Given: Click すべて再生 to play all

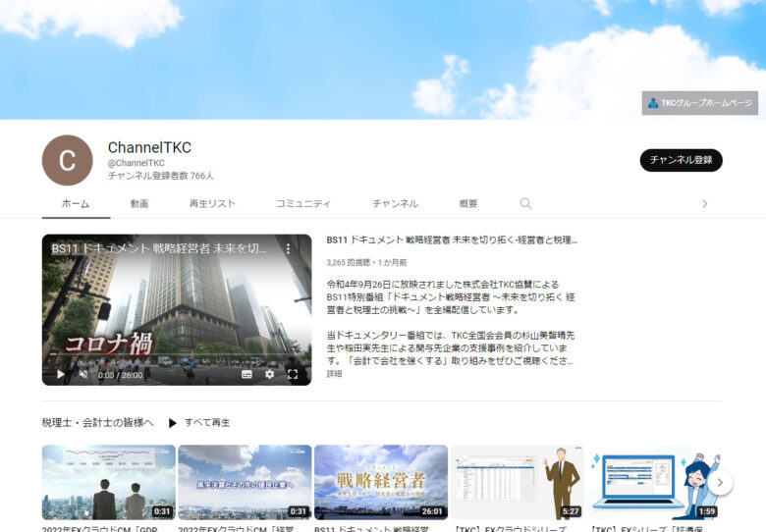Looking at the screenshot, I should pos(207,423).
